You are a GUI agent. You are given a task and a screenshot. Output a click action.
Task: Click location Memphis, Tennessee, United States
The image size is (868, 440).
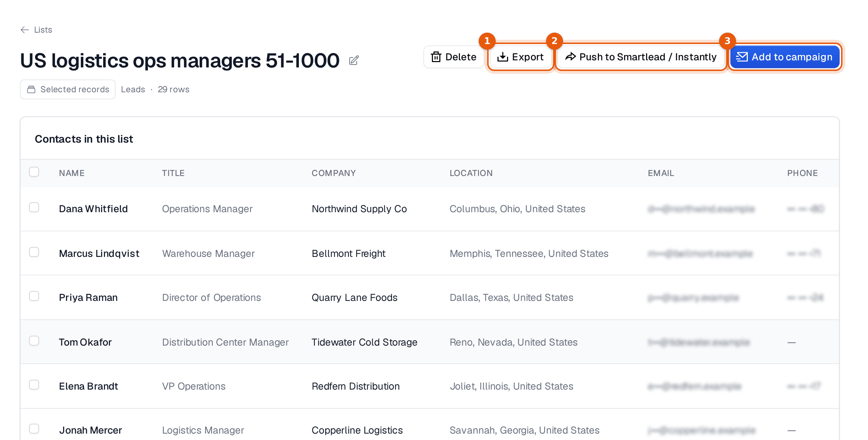coord(529,254)
